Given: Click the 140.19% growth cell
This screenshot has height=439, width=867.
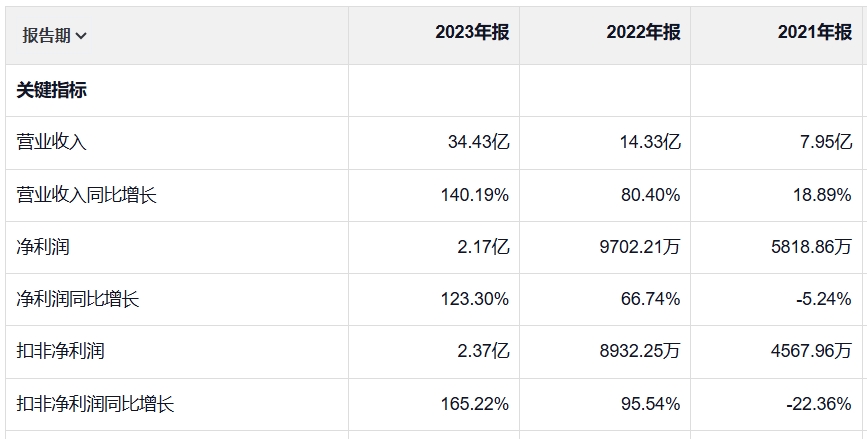Looking at the screenshot, I should 474,195.
